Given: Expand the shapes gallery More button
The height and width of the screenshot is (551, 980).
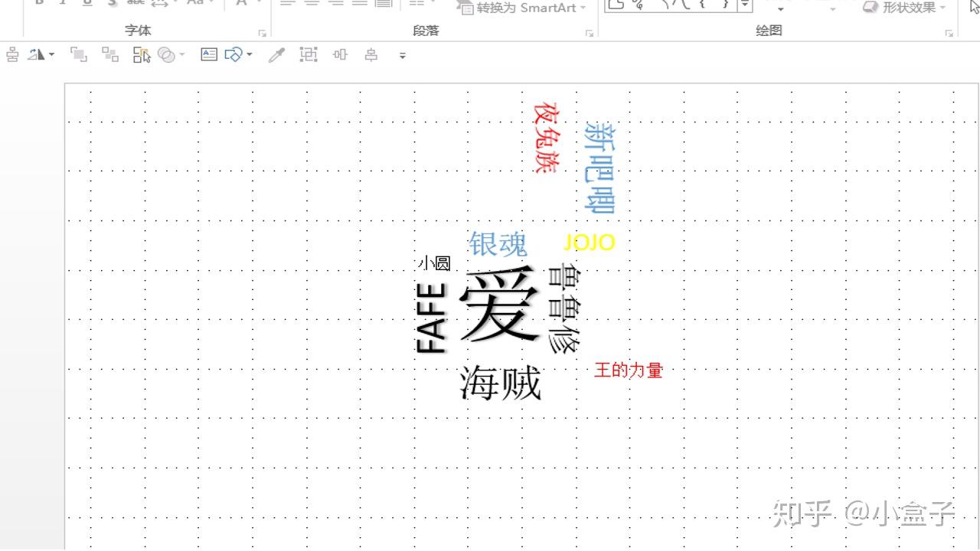Looking at the screenshot, I should [x=745, y=6].
